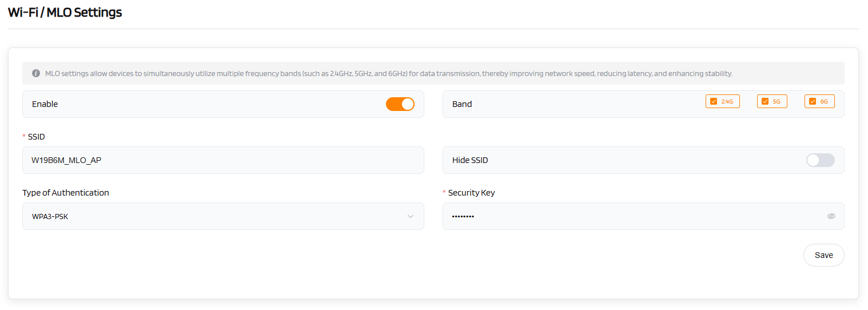Uncheck the 6G band checkbox
The image size is (868, 310).
click(x=813, y=101)
